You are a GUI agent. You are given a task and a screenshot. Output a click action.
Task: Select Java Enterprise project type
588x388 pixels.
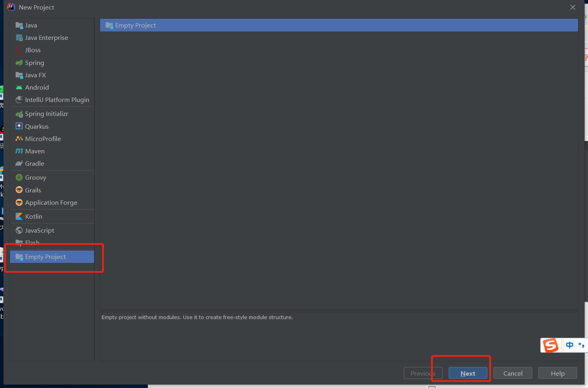[x=47, y=38]
